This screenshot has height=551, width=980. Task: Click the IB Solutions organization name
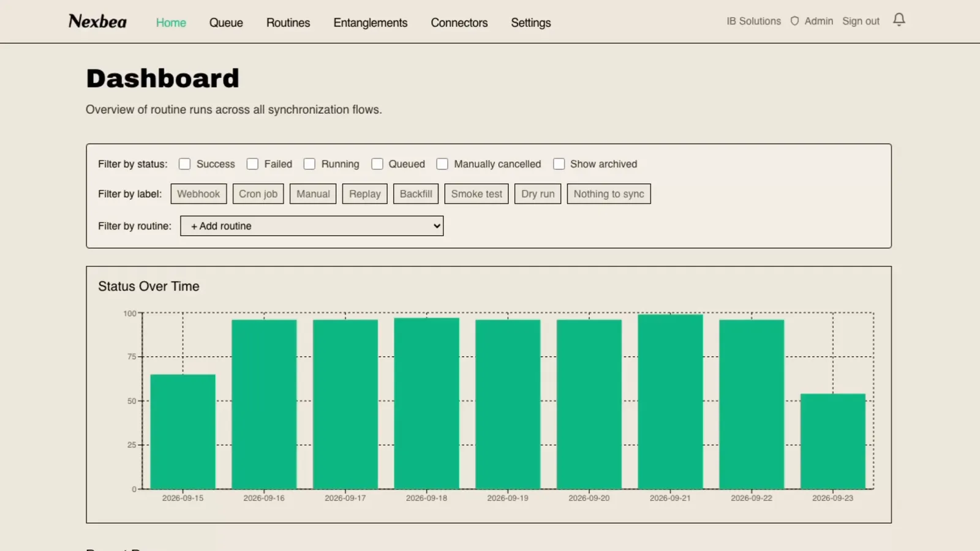pyautogui.click(x=753, y=21)
